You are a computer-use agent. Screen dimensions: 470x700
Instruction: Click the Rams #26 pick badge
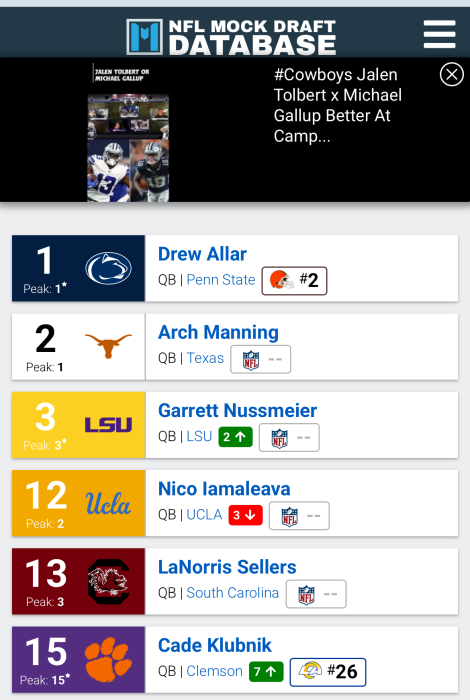328,672
